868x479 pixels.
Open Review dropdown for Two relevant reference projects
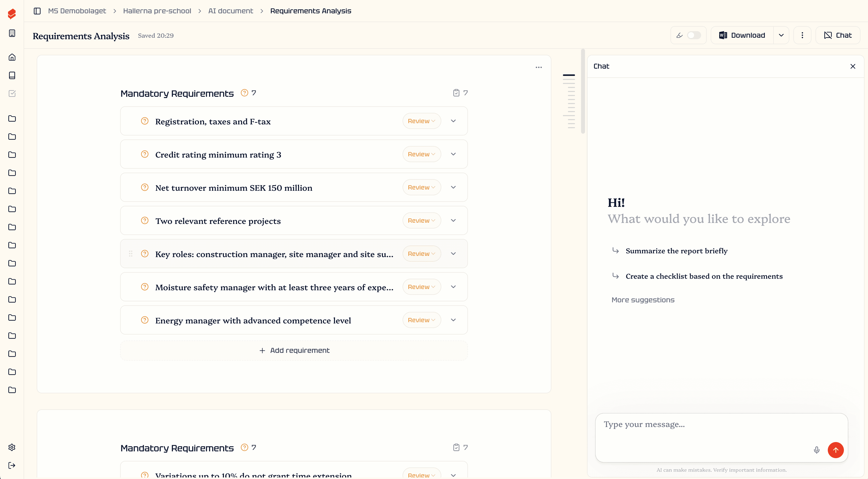(421, 220)
